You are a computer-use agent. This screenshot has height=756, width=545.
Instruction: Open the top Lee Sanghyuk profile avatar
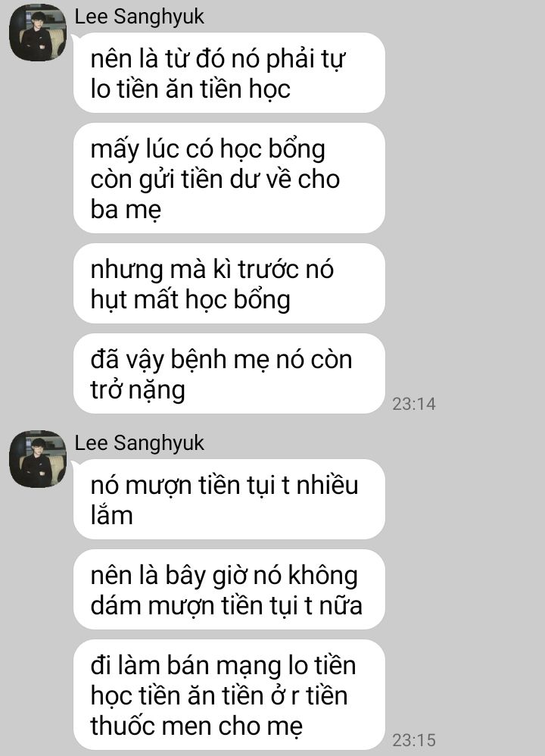[38, 33]
